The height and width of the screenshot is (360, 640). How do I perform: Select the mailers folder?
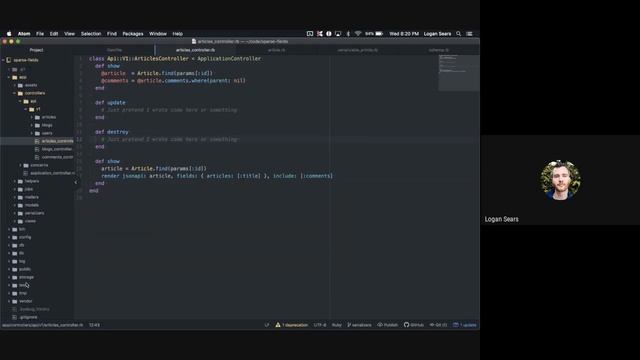[x=31, y=197]
